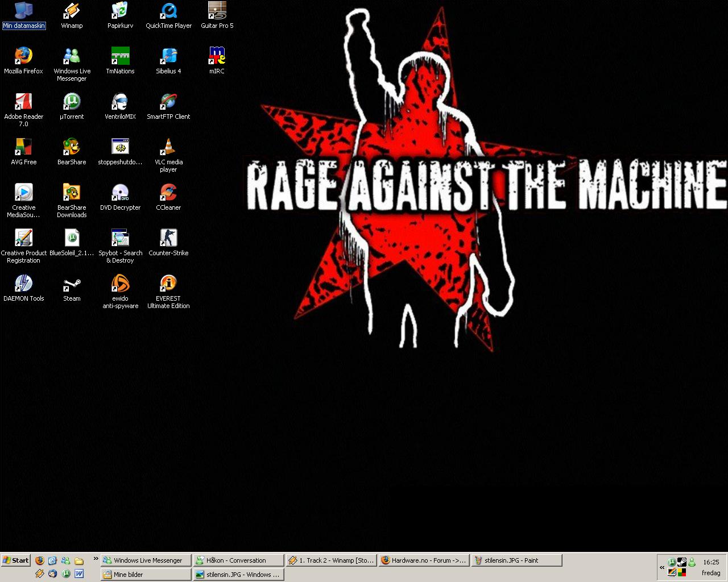The height and width of the screenshot is (582, 728).
Task: Click Messenger status icon in tray
Action: [692, 562]
